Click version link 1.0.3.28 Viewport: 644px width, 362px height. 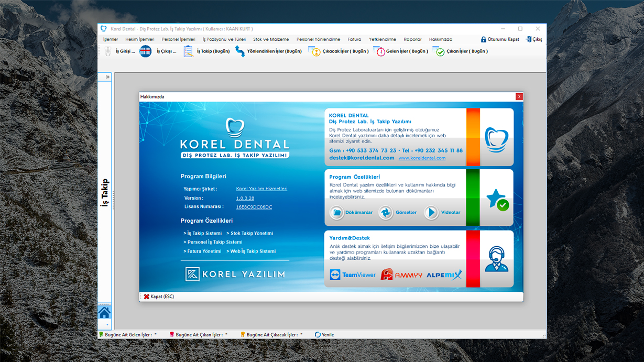tap(245, 198)
